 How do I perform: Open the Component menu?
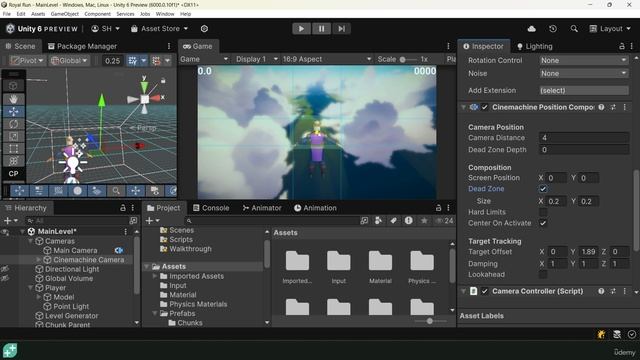click(97, 14)
